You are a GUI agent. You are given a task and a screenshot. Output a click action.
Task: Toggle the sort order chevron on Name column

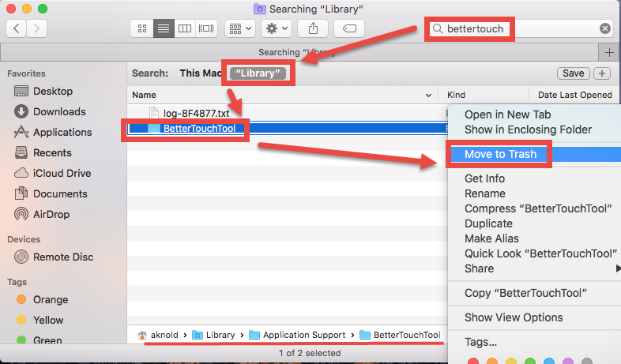pos(428,96)
